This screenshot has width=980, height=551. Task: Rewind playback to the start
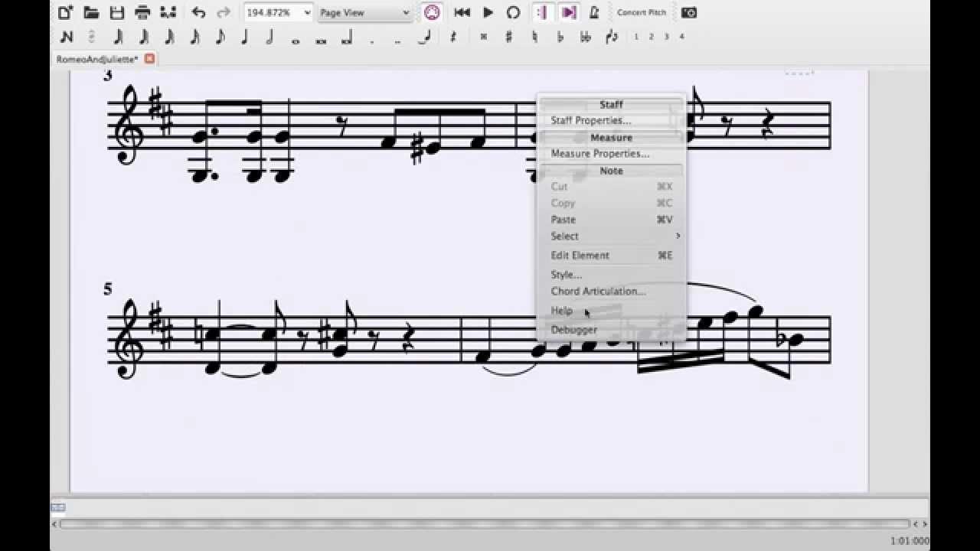coord(462,12)
